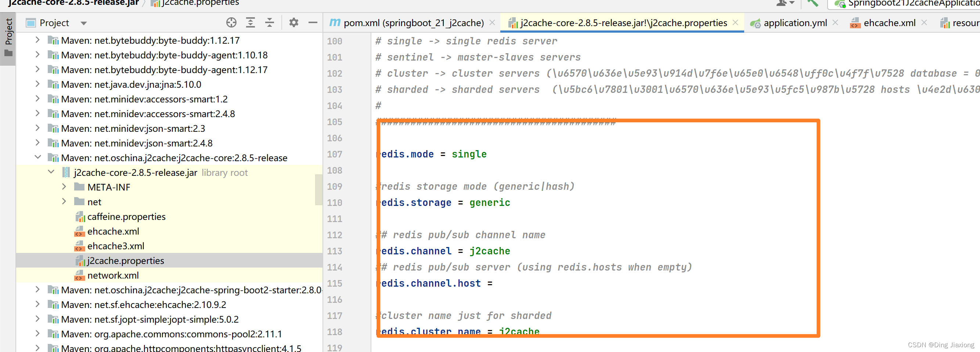Select ehcache3.xml file in tree
Image resolution: width=980 pixels, height=352 pixels.
coord(116,246)
